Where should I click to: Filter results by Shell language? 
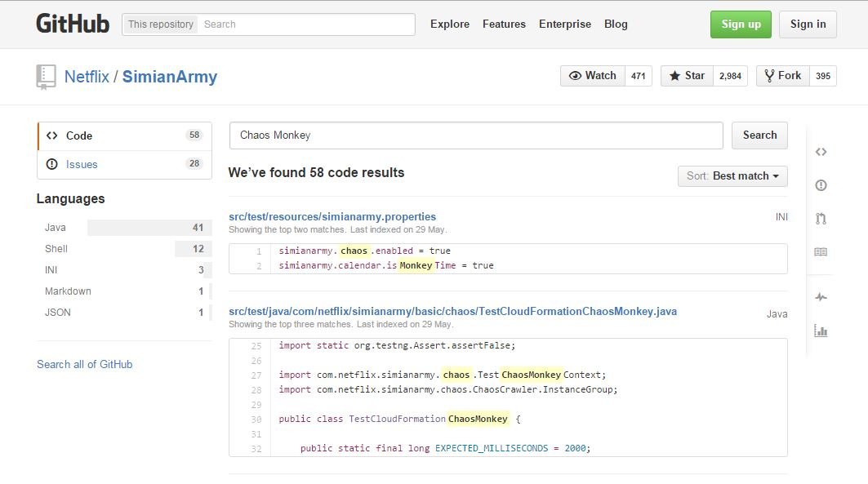(x=125, y=249)
